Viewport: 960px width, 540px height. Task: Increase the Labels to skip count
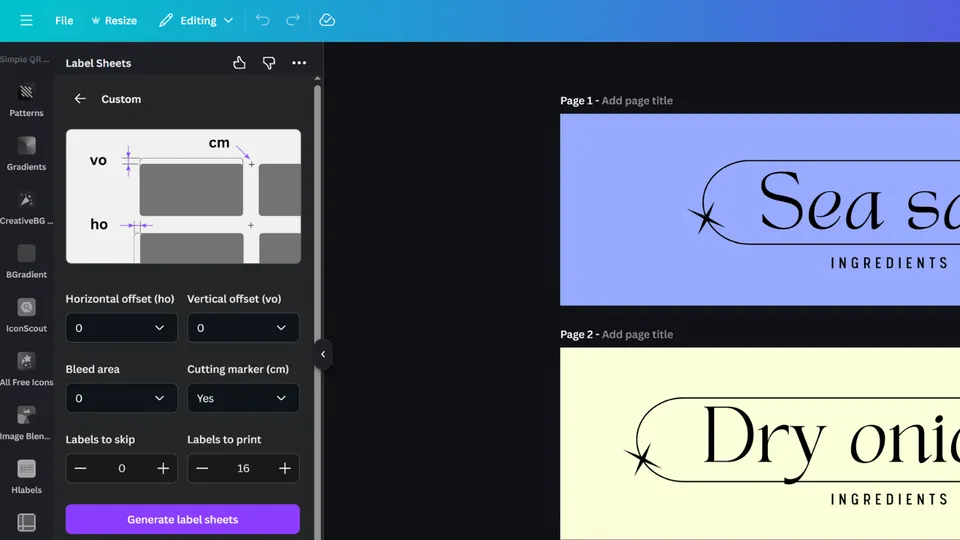tap(163, 468)
